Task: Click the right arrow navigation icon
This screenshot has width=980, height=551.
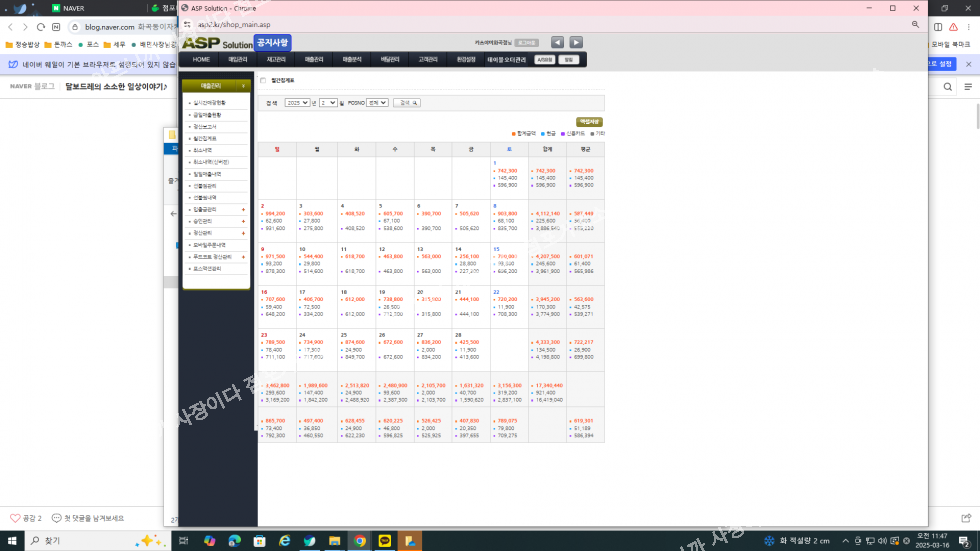Action: (576, 42)
